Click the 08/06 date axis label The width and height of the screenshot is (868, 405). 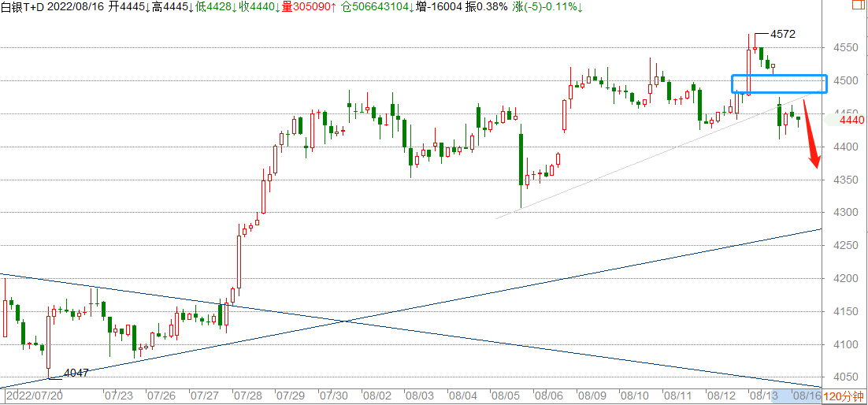click(x=548, y=396)
